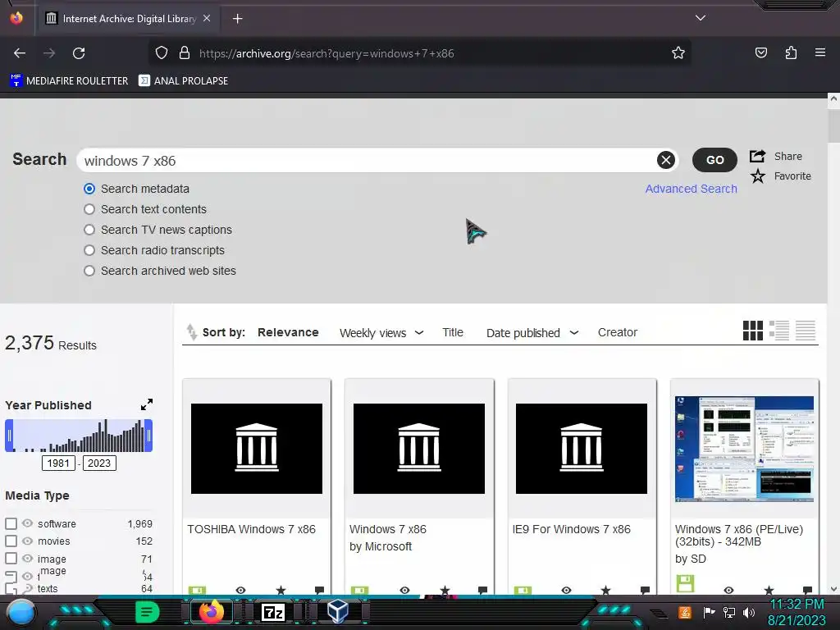Image resolution: width=840 pixels, height=630 pixels.
Task: Select the Search radio transcripts option
Action: click(89, 250)
